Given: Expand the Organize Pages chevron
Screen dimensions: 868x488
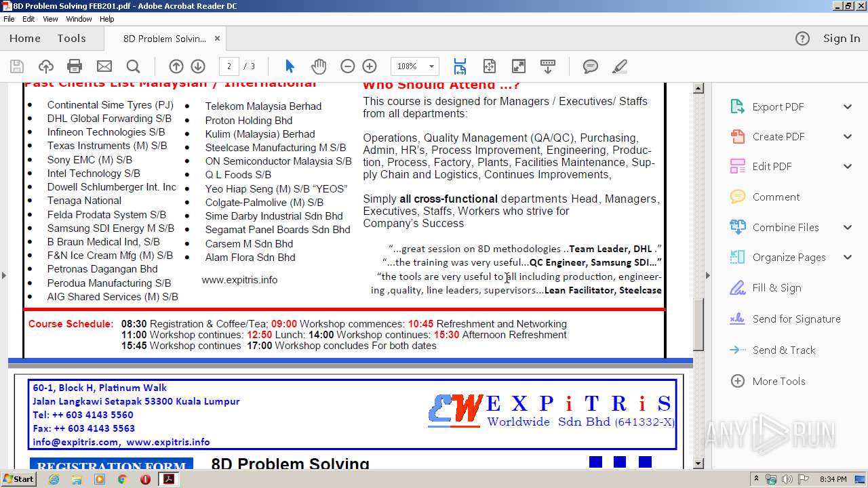Looking at the screenshot, I should pos(848,257).
